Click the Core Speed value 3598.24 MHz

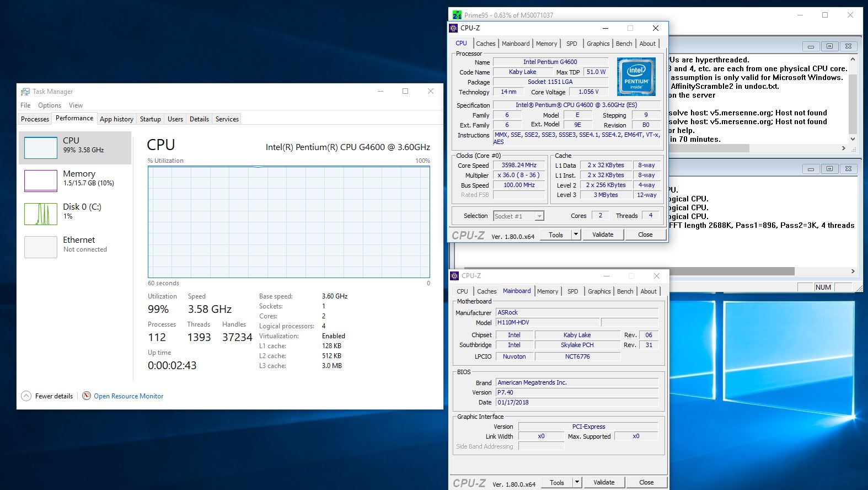click(519, 165)
